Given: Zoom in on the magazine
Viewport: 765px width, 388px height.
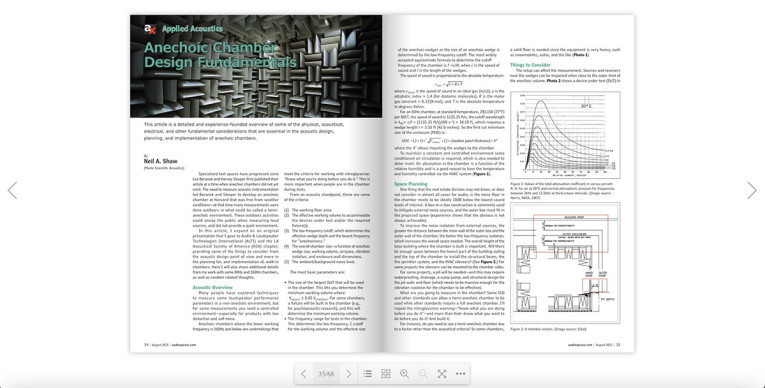Looking at the screenshot, I should tap(404, 374).
